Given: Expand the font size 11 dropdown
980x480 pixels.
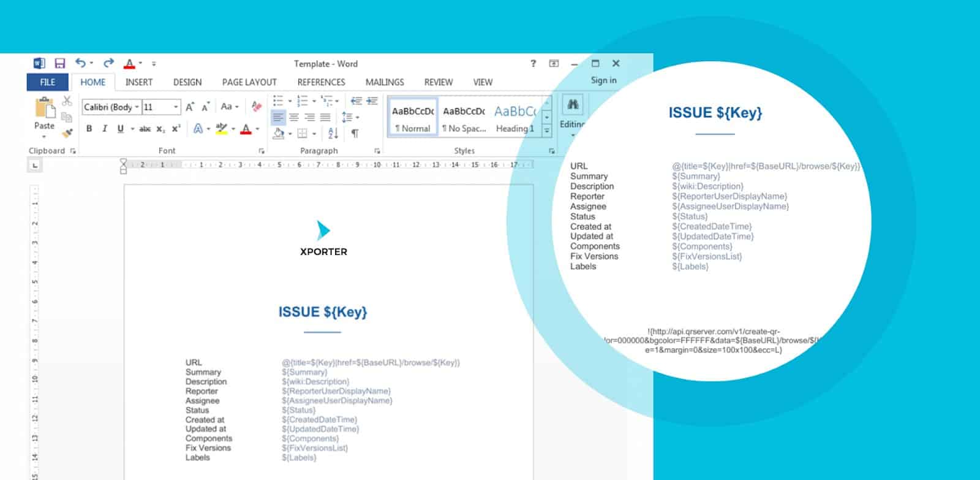Looking at the screenshot, I should (x=176, y=107).
